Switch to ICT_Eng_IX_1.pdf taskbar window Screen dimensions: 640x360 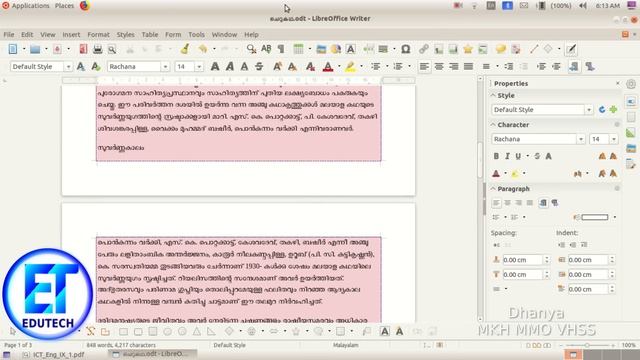pos(54,355)
